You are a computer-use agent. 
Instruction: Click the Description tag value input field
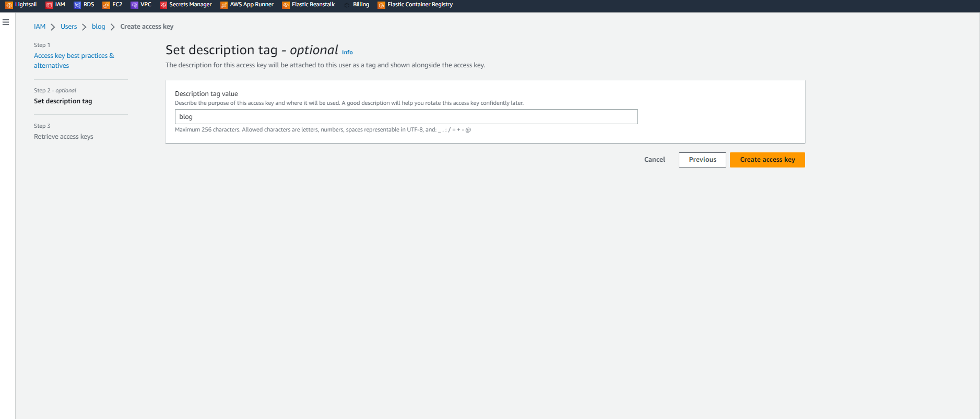[406, 116]
